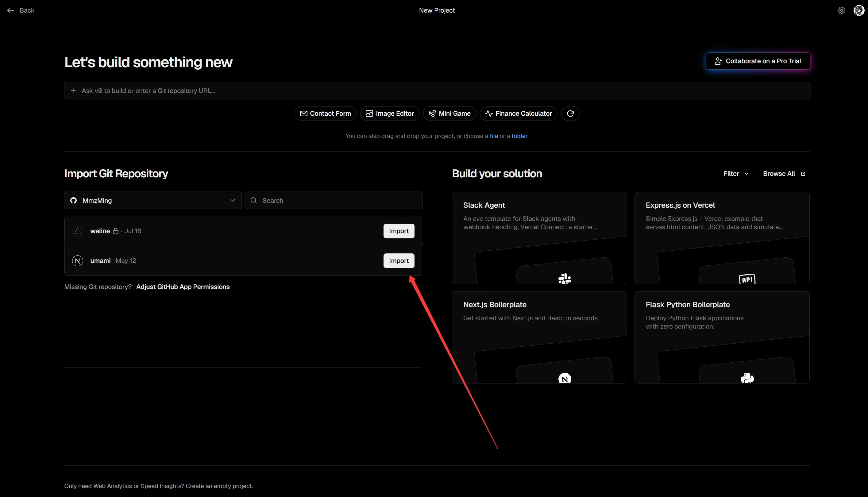Open the user avatar menu
Image resolution: width=868 pixels, height=497 pixels.
tap(859, 10)
